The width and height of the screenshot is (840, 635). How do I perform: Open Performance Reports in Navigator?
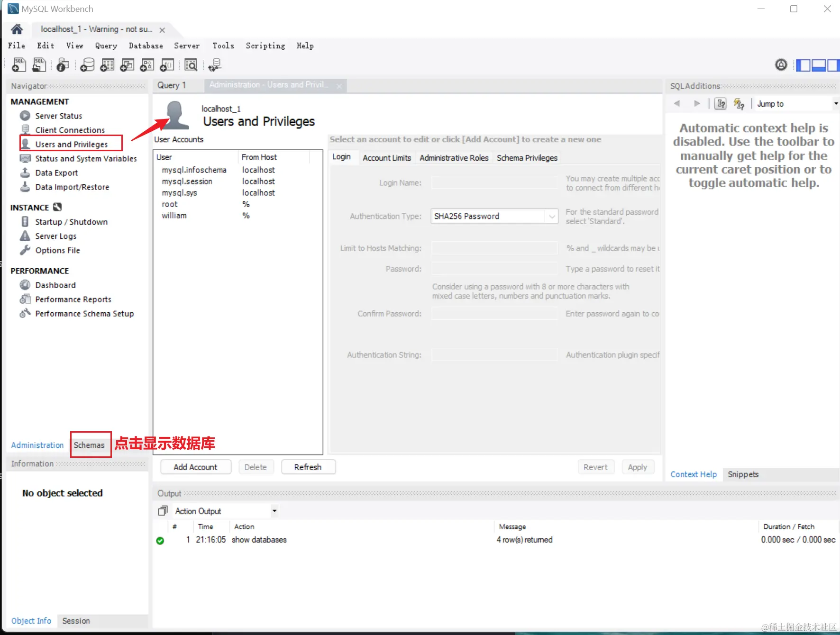click(x=73, y=299)
